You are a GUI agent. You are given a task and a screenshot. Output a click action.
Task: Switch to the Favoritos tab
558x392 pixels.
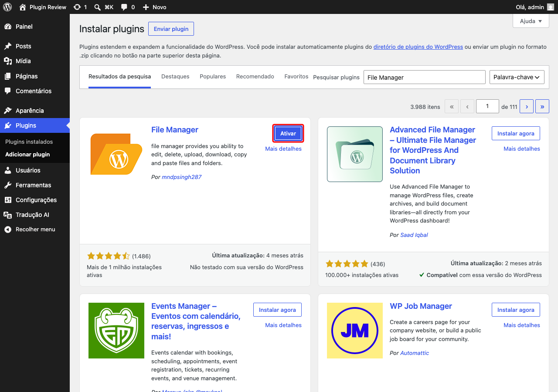pos(296,77)
